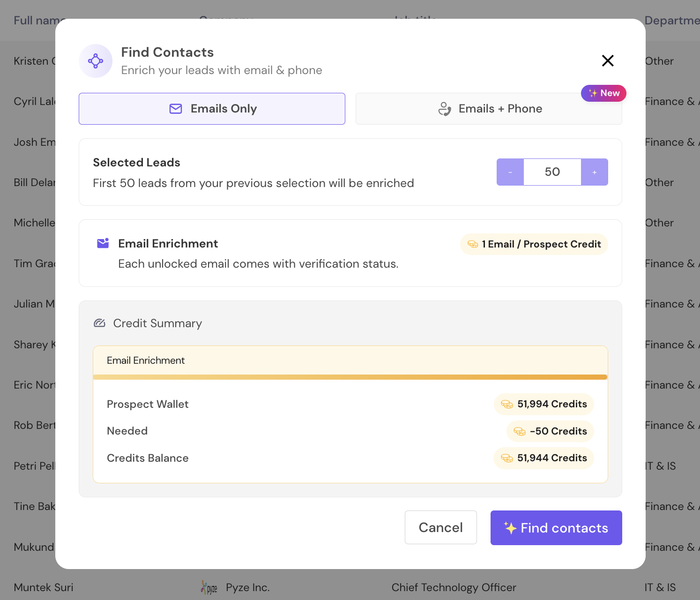The height and width of the screenshot is (600, 700).
Task: Click the envelope icon in Emails Only
Action: coord(176,109)
